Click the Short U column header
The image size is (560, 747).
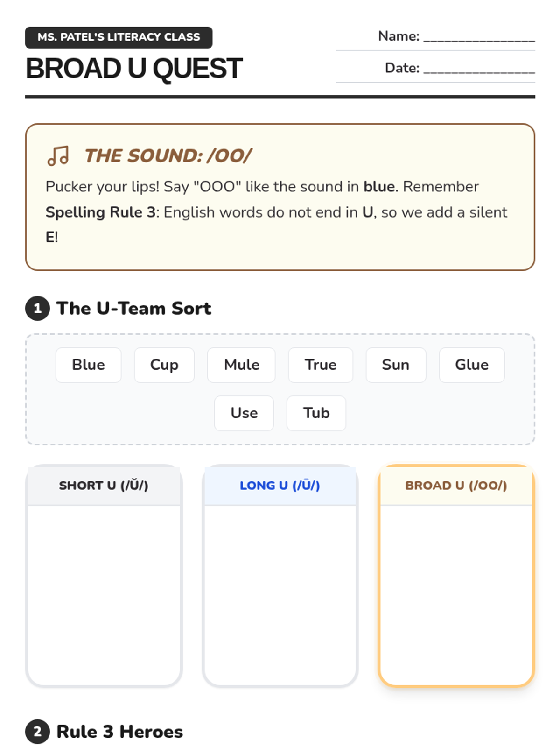[104, 486]
